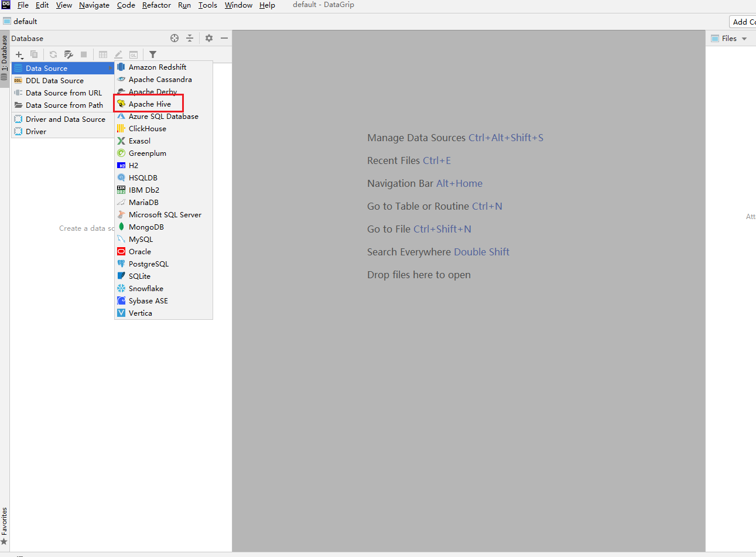The width and height of the screenshot is (756, 557).
Task: Select Greenplum data source
Action: point(163,153)
